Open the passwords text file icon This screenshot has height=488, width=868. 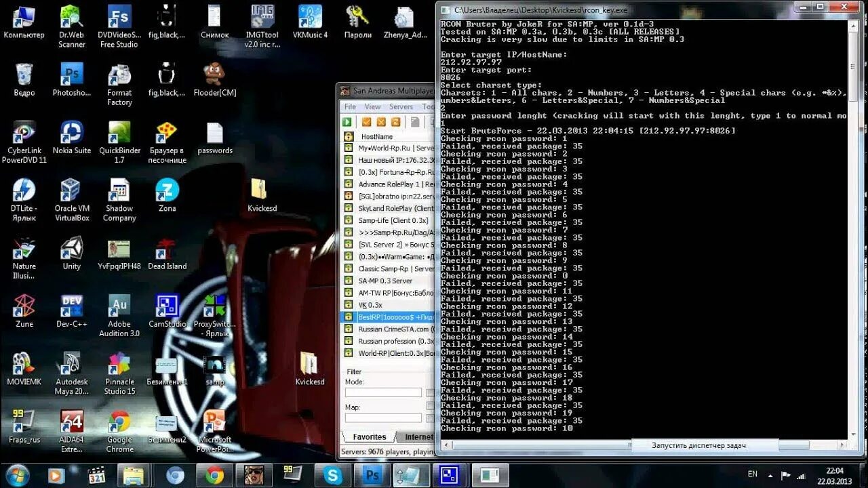tap(215, 138)
